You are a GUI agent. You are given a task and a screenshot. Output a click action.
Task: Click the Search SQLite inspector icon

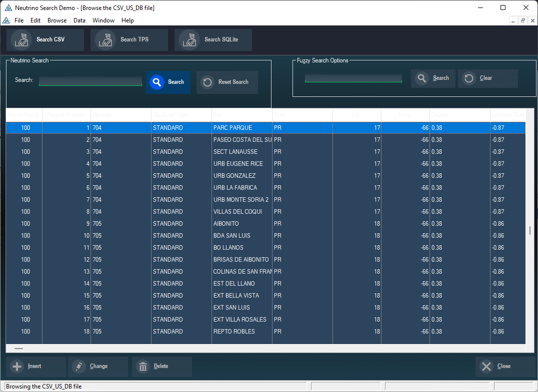[x=189, y=39]
